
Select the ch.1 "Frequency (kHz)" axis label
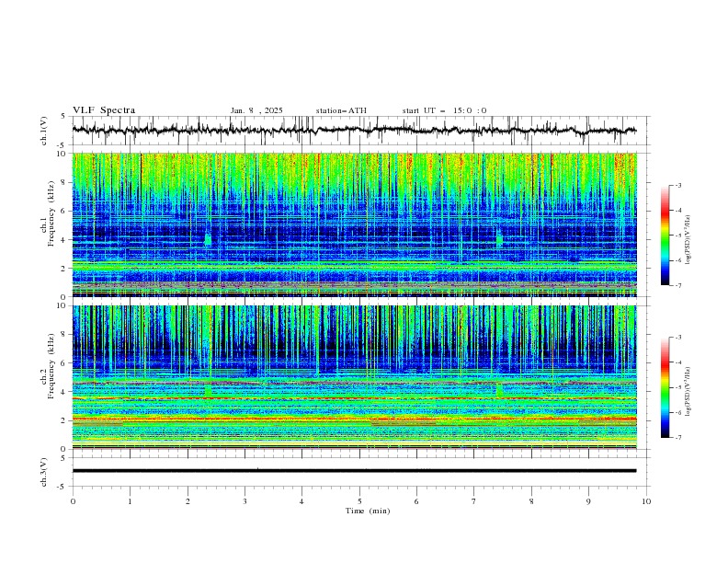[x=51, y=214]
